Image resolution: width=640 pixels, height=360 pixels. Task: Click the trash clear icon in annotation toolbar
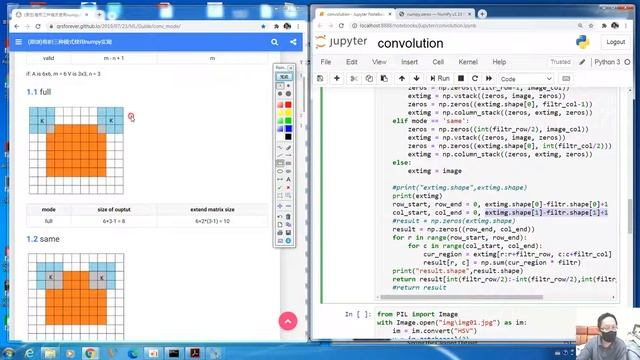point(288,216)
